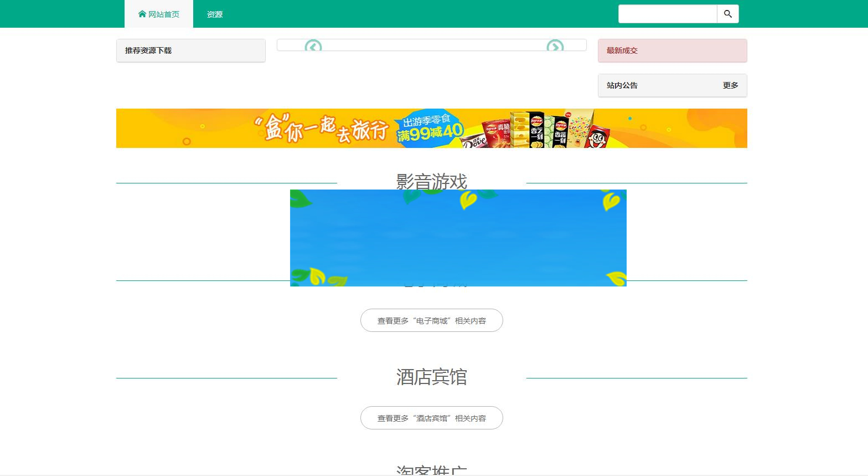Click the blue floating image with leaves
The image size is (868, 476).
pyautogui.click(x=458, y=238)
